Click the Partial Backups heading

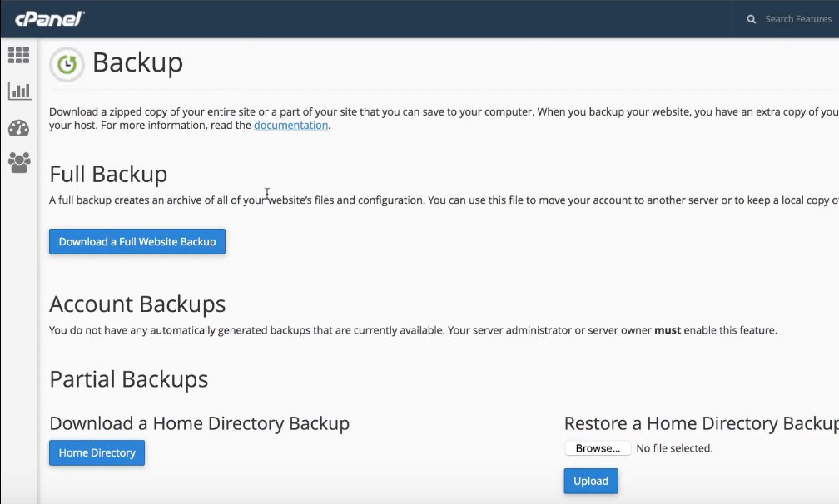(x=128, y=379)
